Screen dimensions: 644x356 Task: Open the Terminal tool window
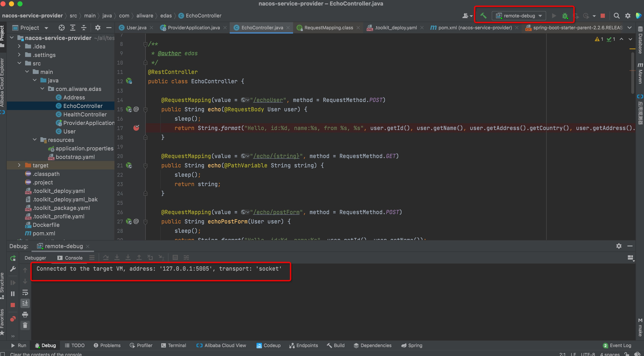click(174, 346)
